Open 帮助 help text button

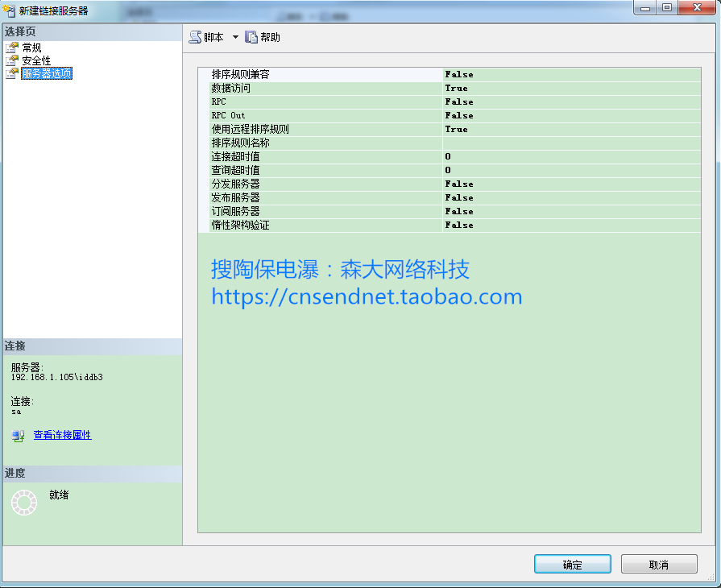[271, 37]
